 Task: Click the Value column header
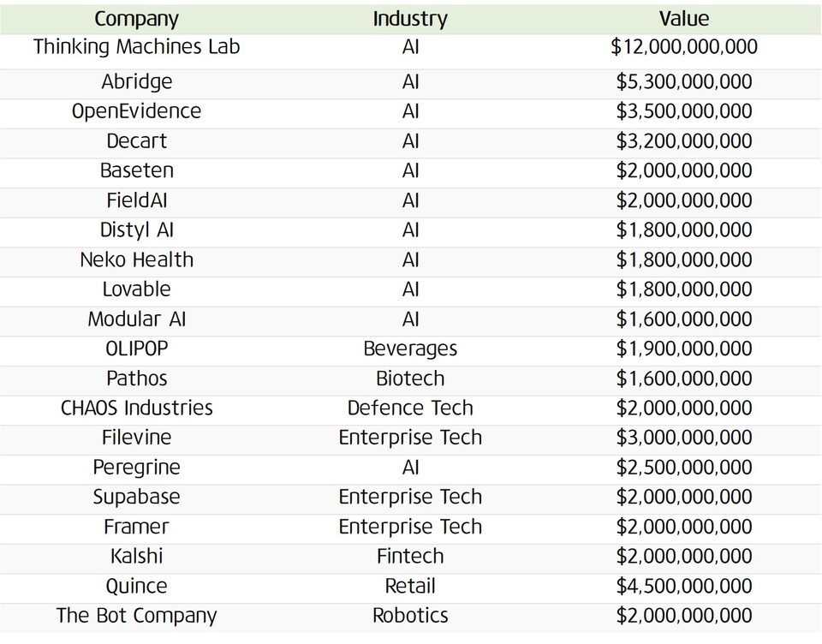click(x=684, y=19)
